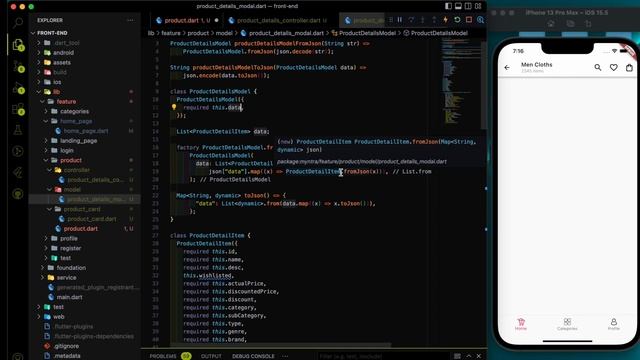640x360 pixels.
Task: Open Explorer more actions ellipsis
Action: pos(130,20)
